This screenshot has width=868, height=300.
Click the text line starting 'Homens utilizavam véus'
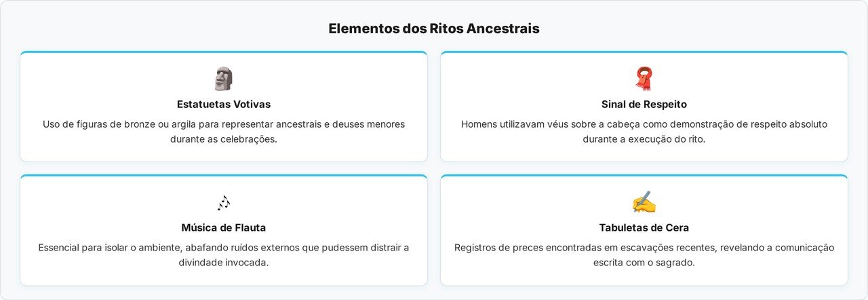pyautogui.click(x=644, y=124)
